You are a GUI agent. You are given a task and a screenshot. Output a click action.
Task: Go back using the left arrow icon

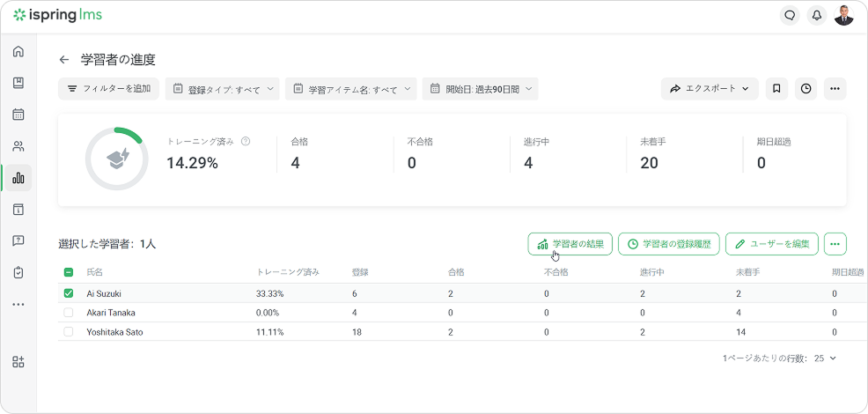[64, 60]
